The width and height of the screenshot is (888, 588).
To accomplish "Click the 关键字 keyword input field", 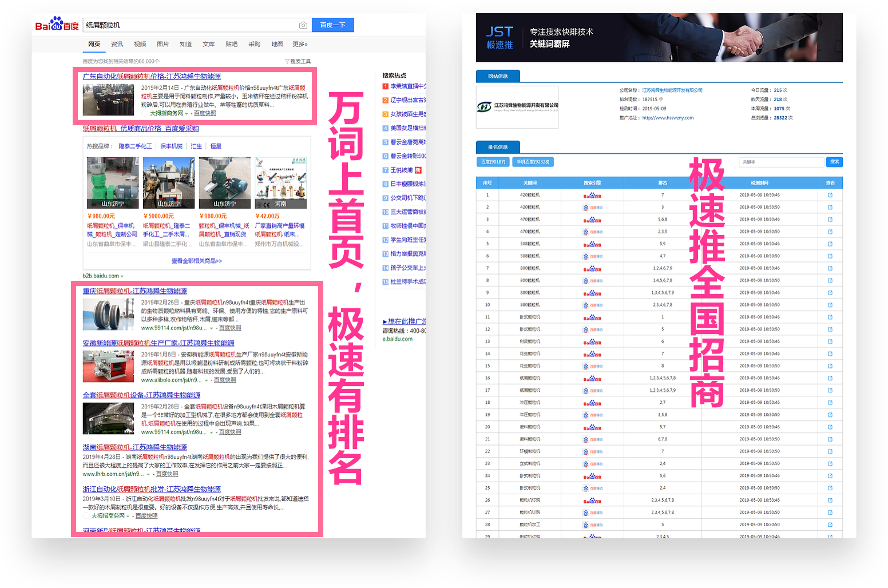I will 782,162.
